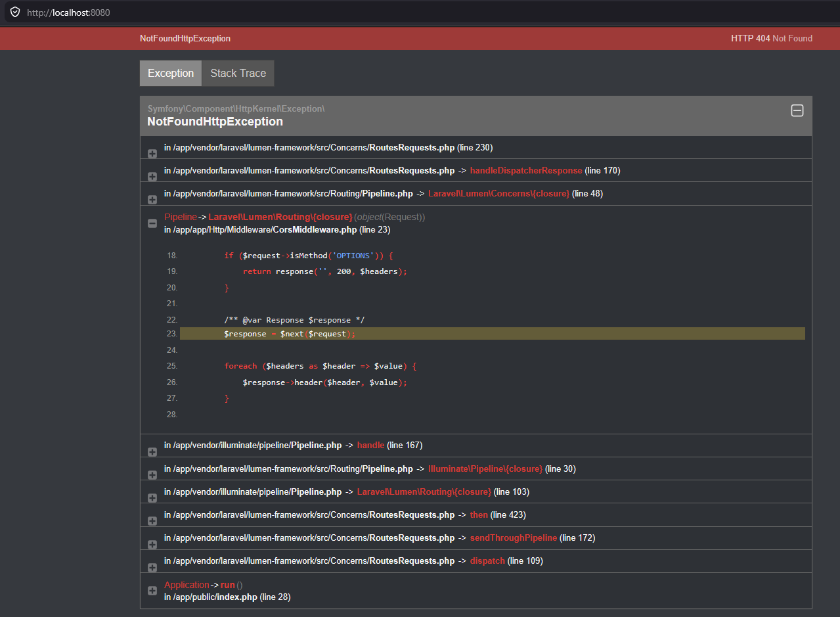
Task: Switch to the Stack Trace tab
Action: click(x=238, y=74)
